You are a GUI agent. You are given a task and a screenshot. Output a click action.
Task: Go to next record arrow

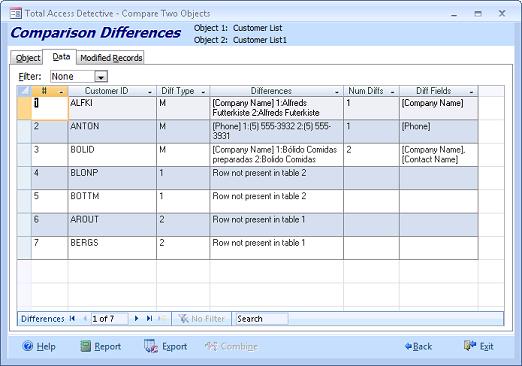coord(136,319)
